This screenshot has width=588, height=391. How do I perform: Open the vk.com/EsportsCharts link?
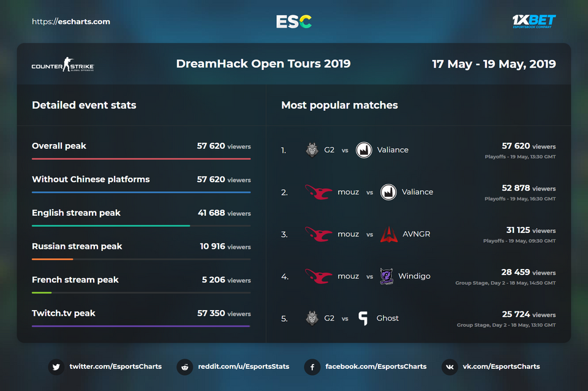click(501, 366)
